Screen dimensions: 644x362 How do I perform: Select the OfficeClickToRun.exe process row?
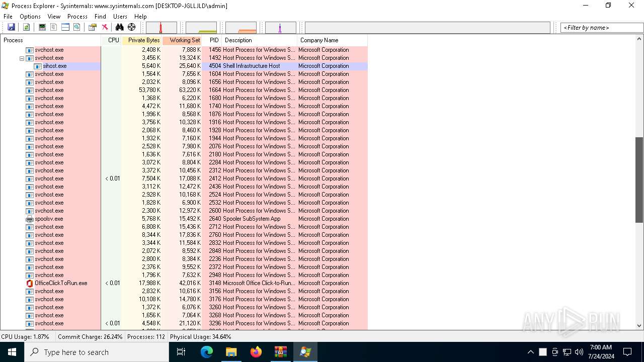[184, 283]
